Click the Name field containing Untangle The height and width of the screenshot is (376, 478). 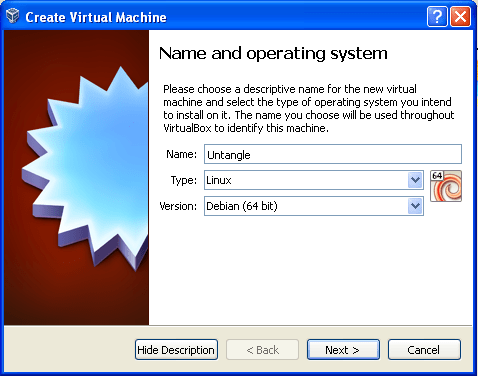click(x=333, y=154)
